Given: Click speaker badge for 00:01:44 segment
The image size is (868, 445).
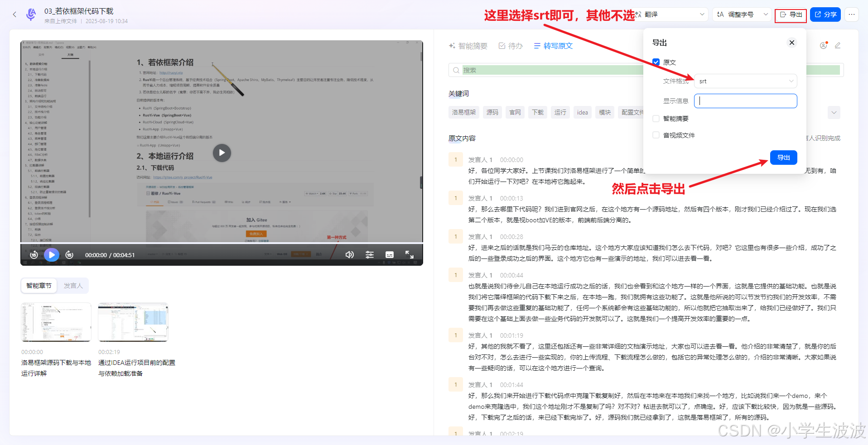Looking at the screenshot, I should [x=456, y=385].
